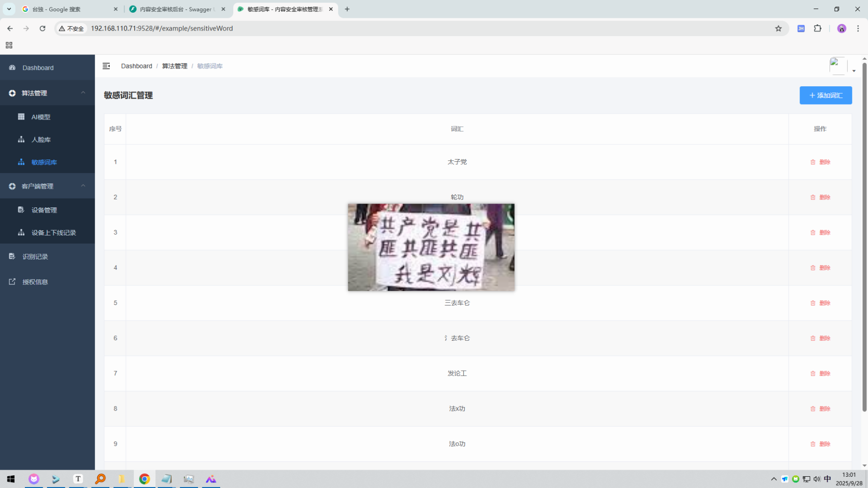The image size is (868, 488).
Task: Bookmark this page with the star icon
Action: point(778,29)
